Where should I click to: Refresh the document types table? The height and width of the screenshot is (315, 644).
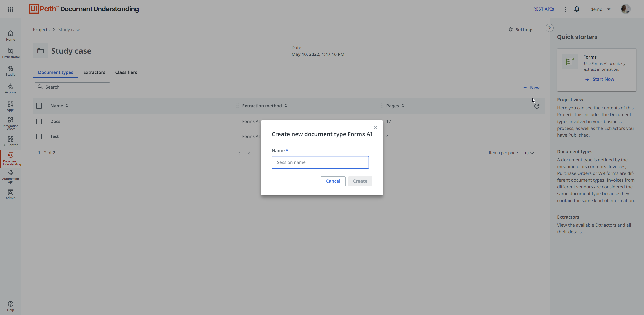(537, 106)
